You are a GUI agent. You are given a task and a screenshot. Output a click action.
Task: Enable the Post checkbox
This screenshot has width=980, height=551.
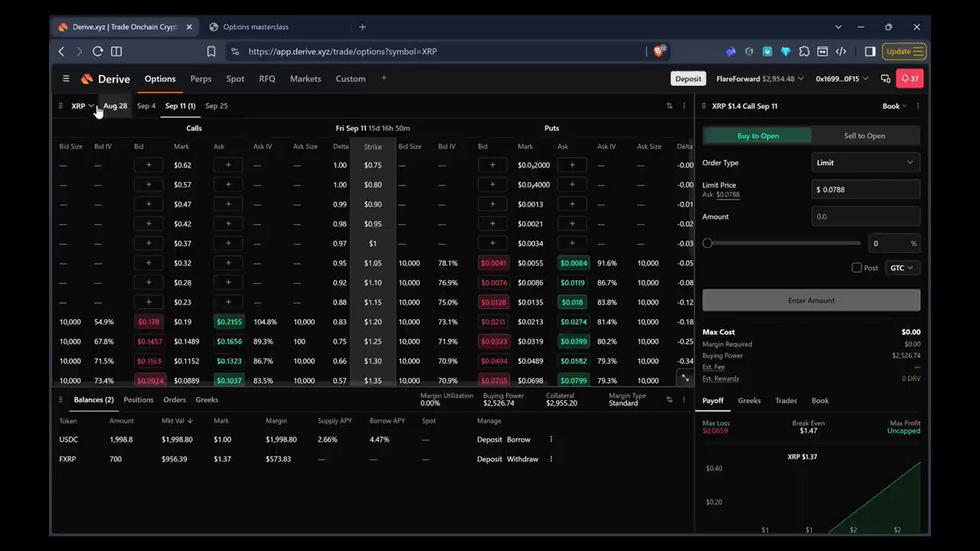(x=857, y=268)
